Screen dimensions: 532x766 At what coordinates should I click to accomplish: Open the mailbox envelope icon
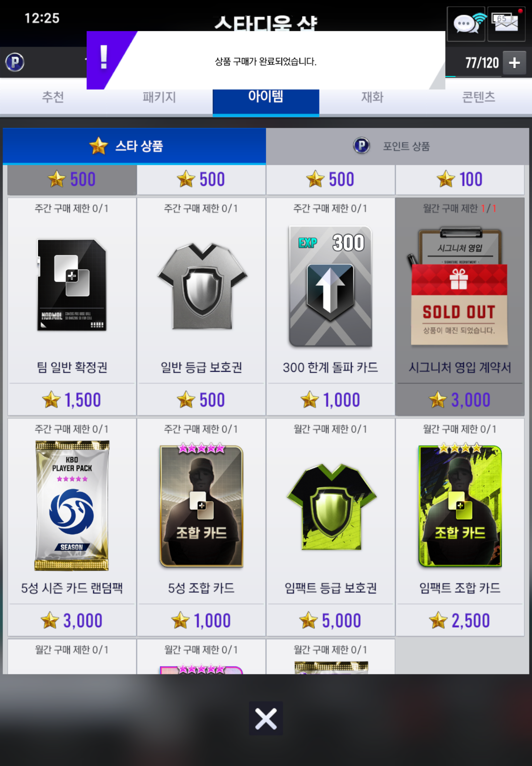click(x=506, y=24)
